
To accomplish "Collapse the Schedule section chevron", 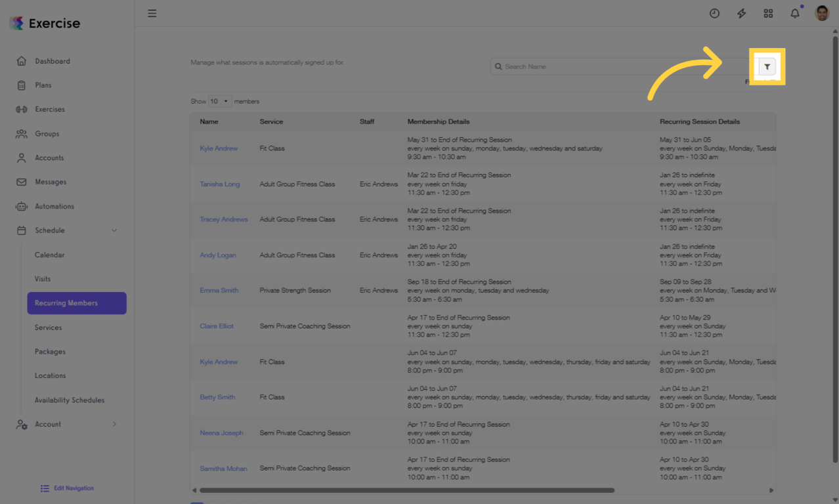I will pos(116,230).
